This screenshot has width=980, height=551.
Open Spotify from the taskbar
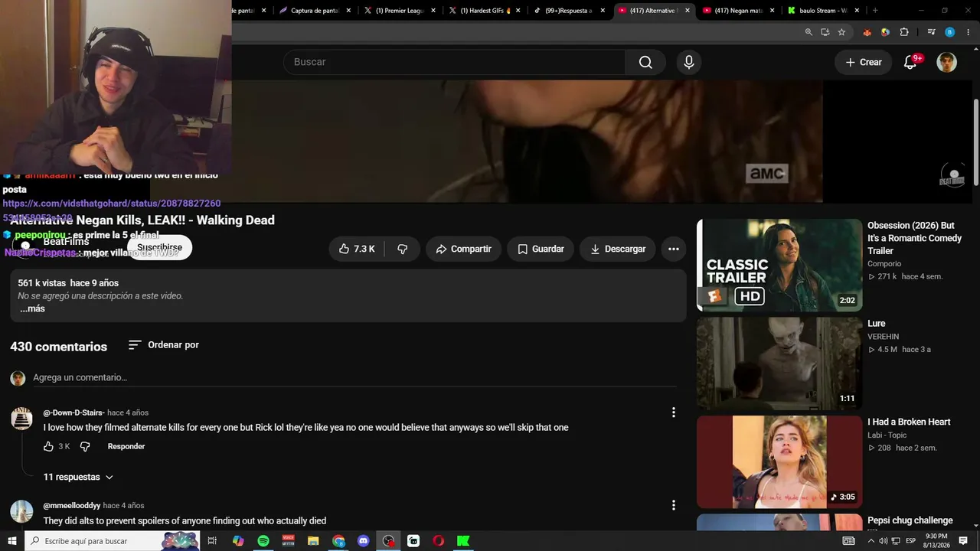tap(263, 541)
